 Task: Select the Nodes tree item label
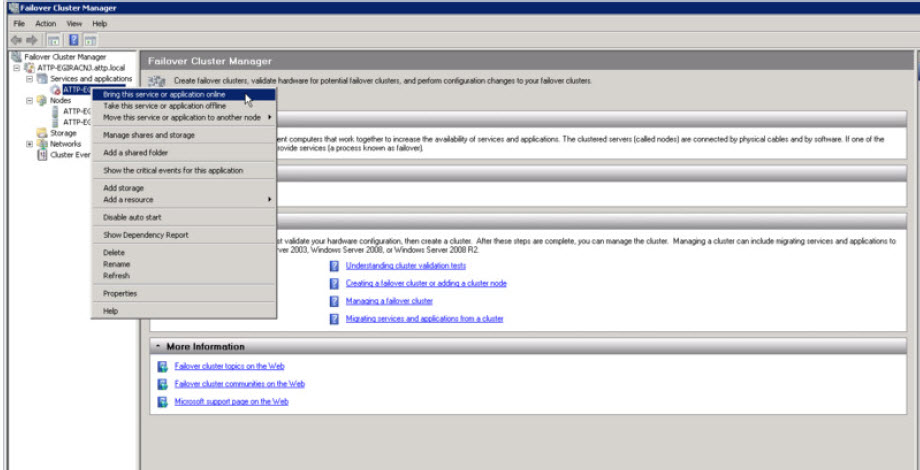point(60,100)
